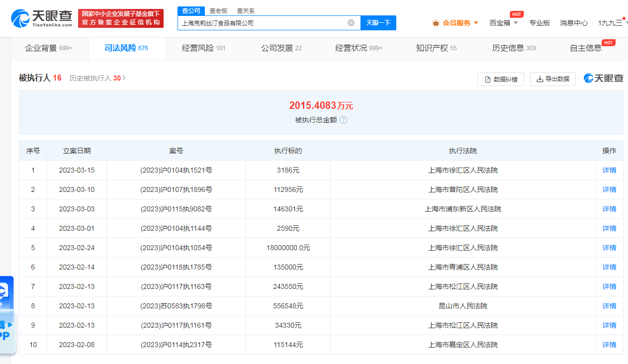Clear the search box with X icon
The image size is (628, 364).
pos(351,23)
